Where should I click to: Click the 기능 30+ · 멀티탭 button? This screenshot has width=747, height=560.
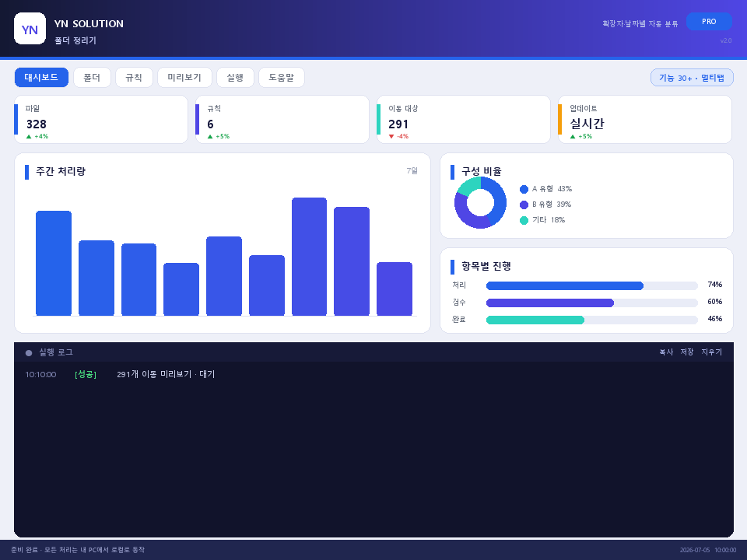tap(692, 78)
